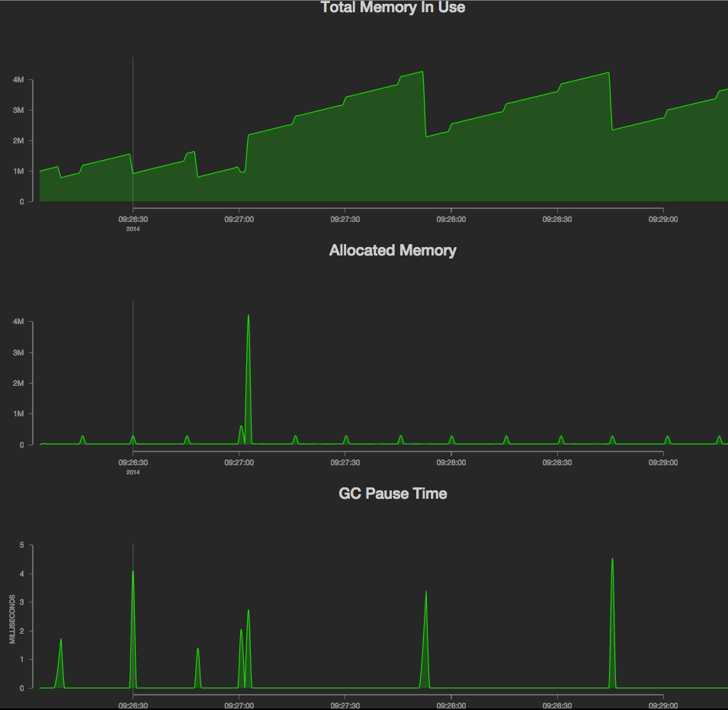Select 09:29:00 under Total Memory In Use chart
728x710 pixels.
coord(663,219)
